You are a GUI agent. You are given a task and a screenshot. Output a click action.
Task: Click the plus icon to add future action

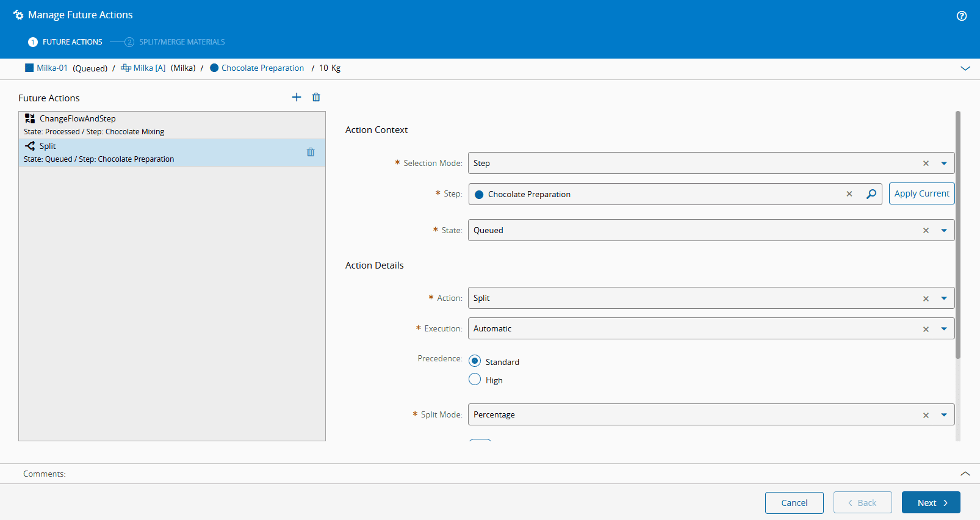click(297, 97)
